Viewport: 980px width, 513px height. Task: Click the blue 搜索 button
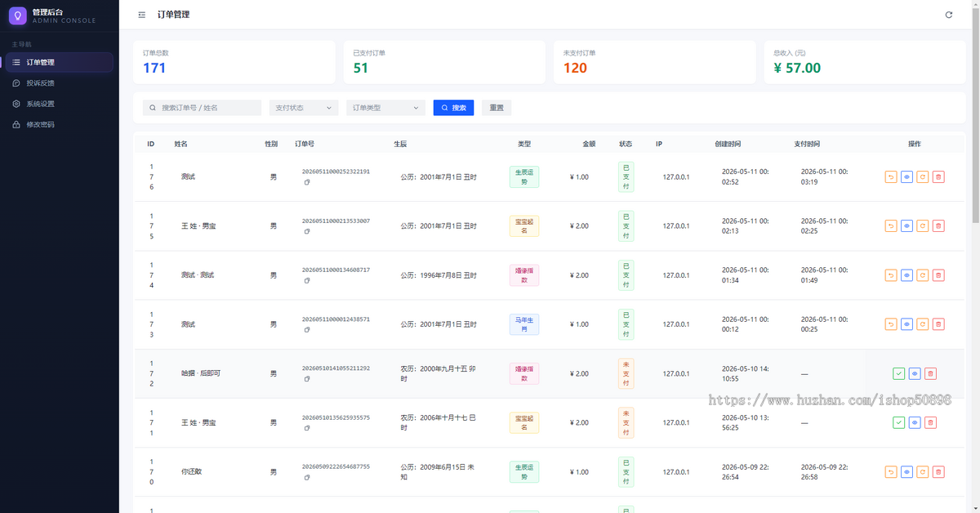coord(453,108)
